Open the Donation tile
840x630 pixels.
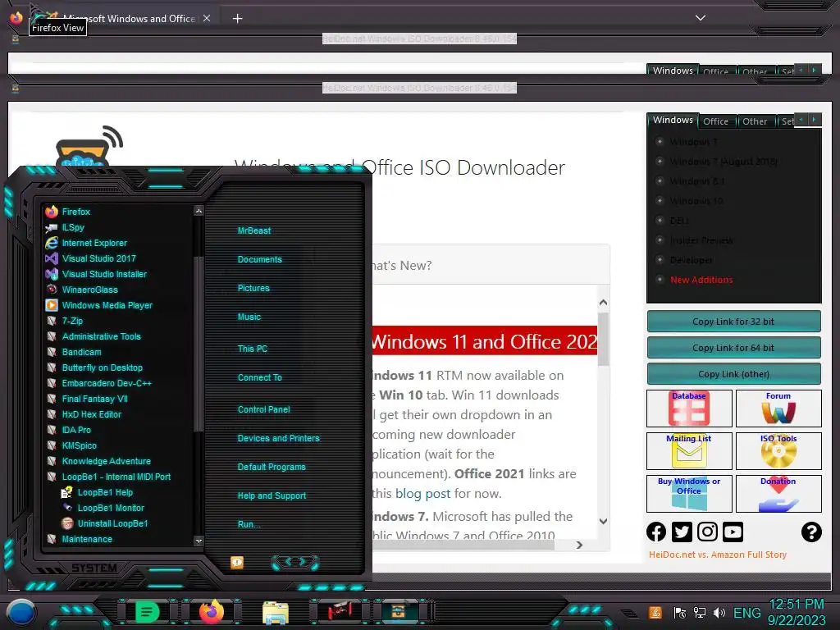point(778,493)
